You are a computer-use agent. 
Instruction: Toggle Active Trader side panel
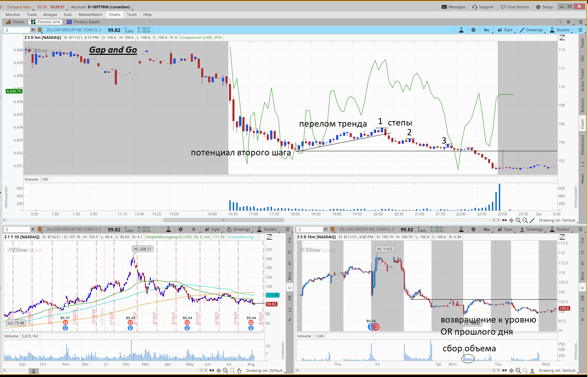[582, 80]
